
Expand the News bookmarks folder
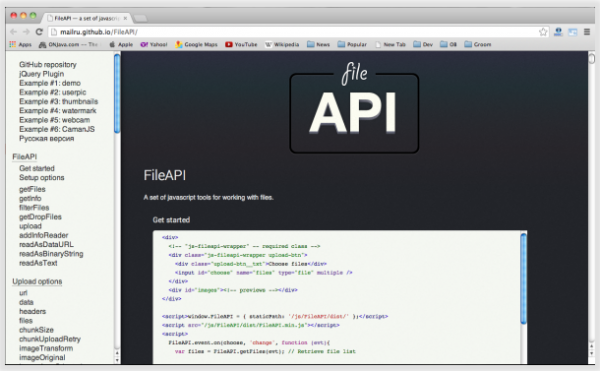318,44
